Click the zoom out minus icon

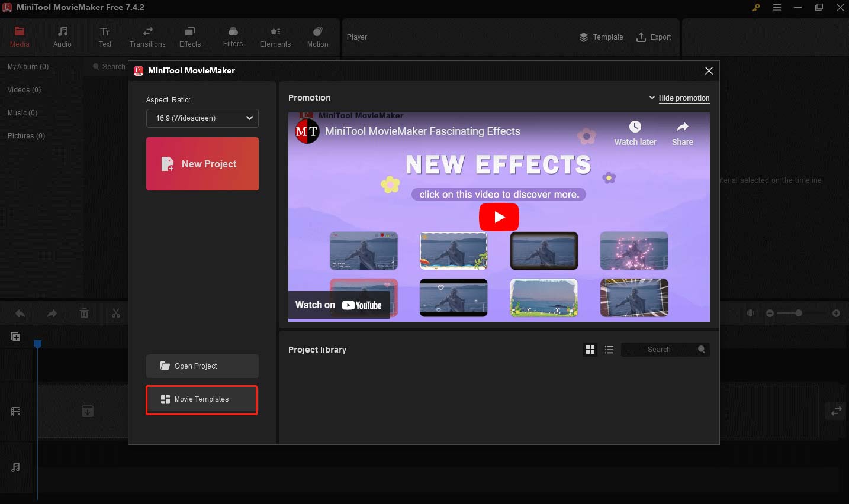770,313
